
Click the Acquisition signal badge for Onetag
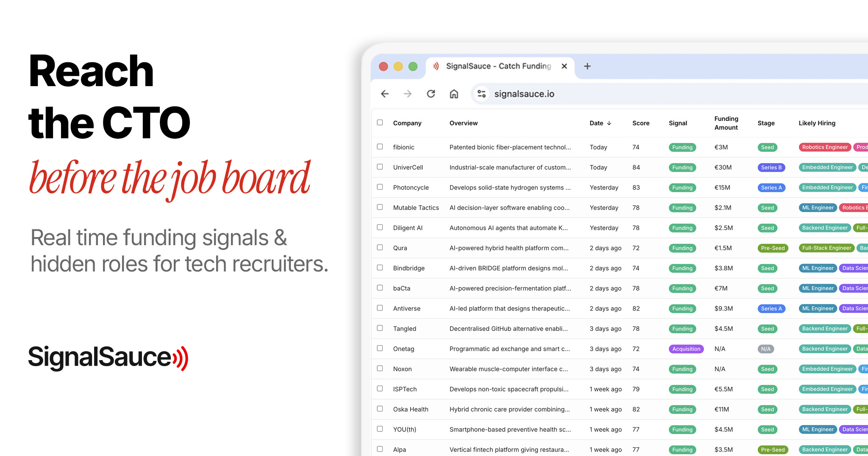click(x=686, y=349)
